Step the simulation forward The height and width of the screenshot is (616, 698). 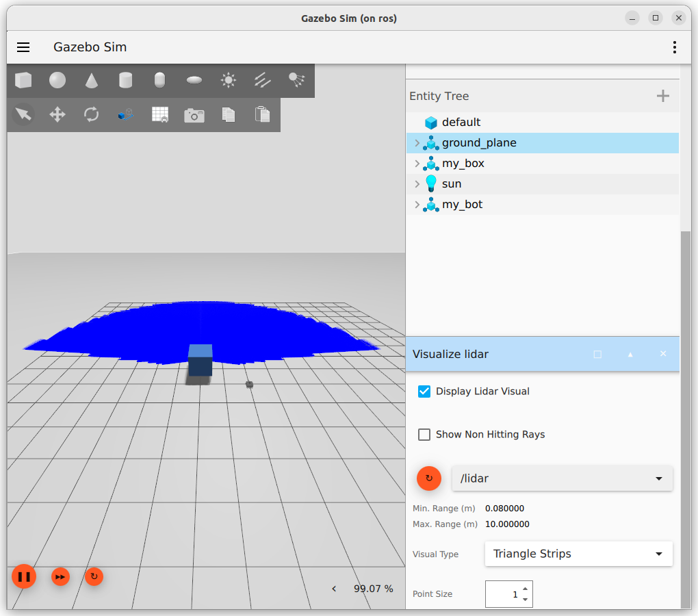pos(60,577)
